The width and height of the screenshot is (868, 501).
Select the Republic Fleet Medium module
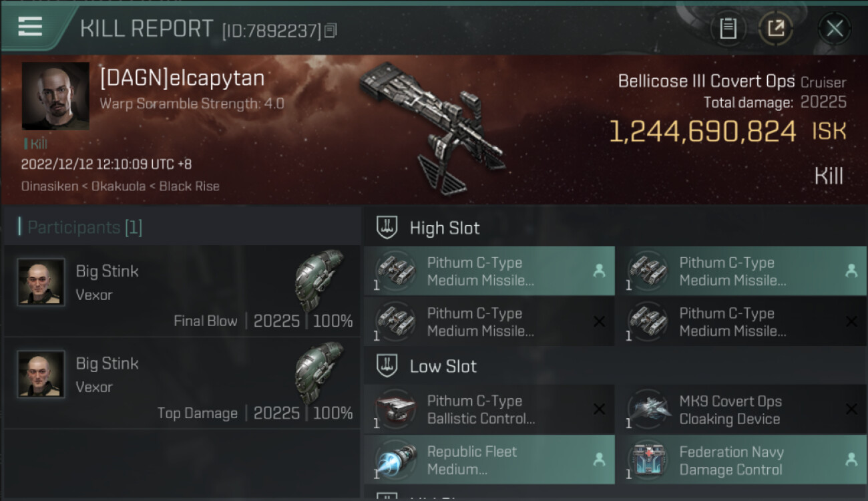point(489,460)
